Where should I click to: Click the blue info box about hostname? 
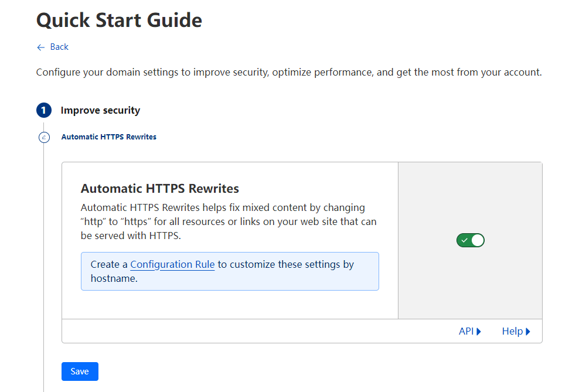click(x=230, y=271)
